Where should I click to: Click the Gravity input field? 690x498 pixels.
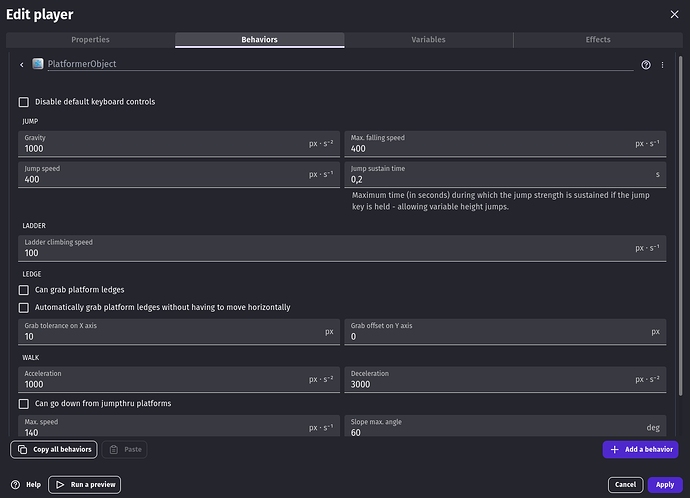[160, 148]
